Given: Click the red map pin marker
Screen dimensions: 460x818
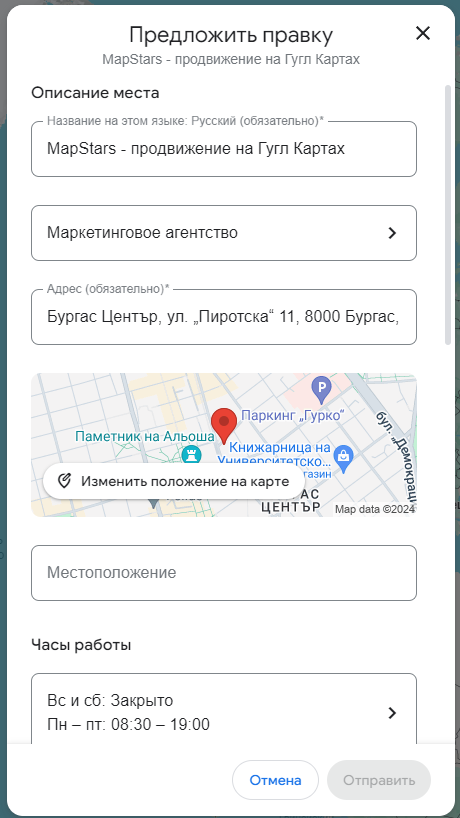Looking at the screenshot, I should pyautogui.click(x=224, y=426).
